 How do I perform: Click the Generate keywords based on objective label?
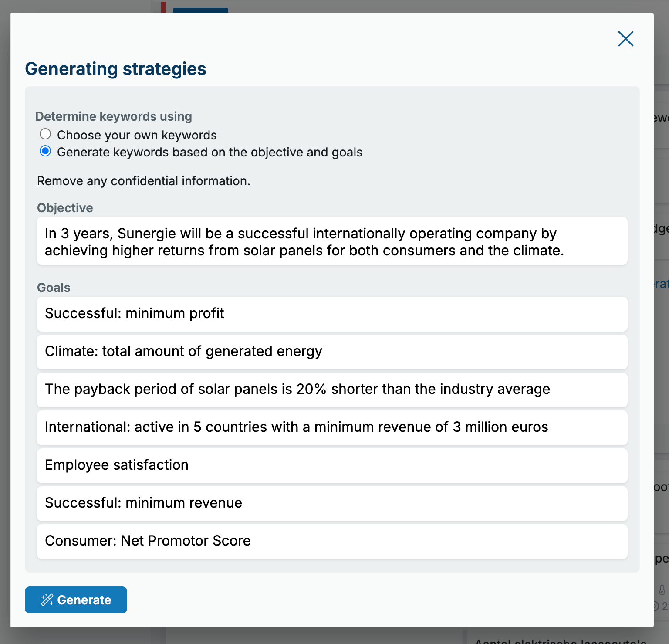209,152
